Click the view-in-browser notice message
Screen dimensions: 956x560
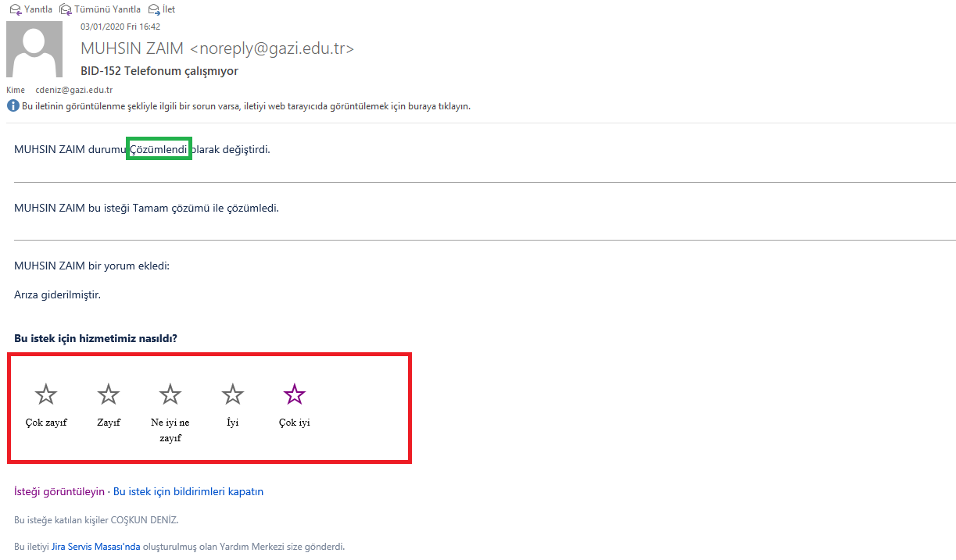pyautogui.click(x=246, y=106)
